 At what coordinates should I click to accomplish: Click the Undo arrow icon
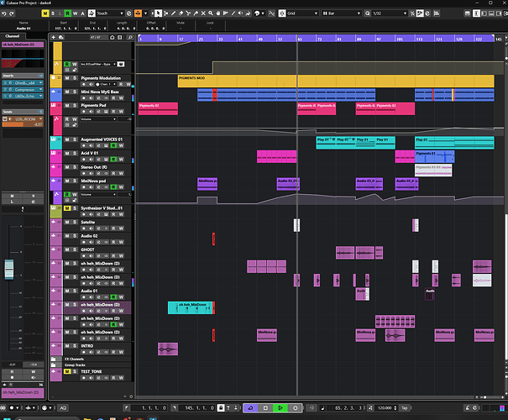(x=4, y=13)
